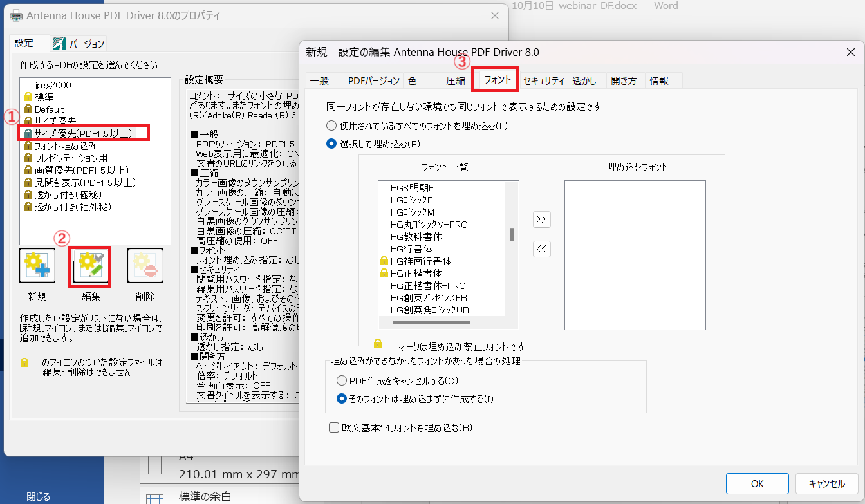865x504 pixels.
Task: Open the バージョン tab with logo icon
Action: click(x=79, y=44)
